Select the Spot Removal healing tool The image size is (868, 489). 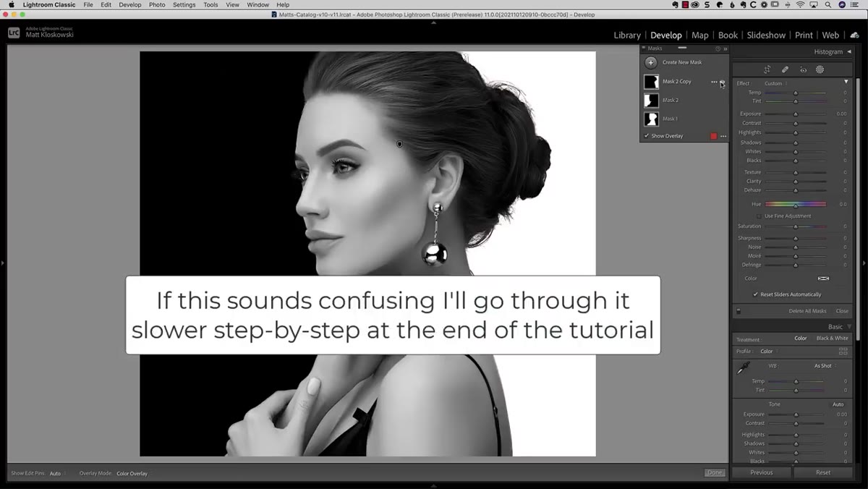point(785,69)
